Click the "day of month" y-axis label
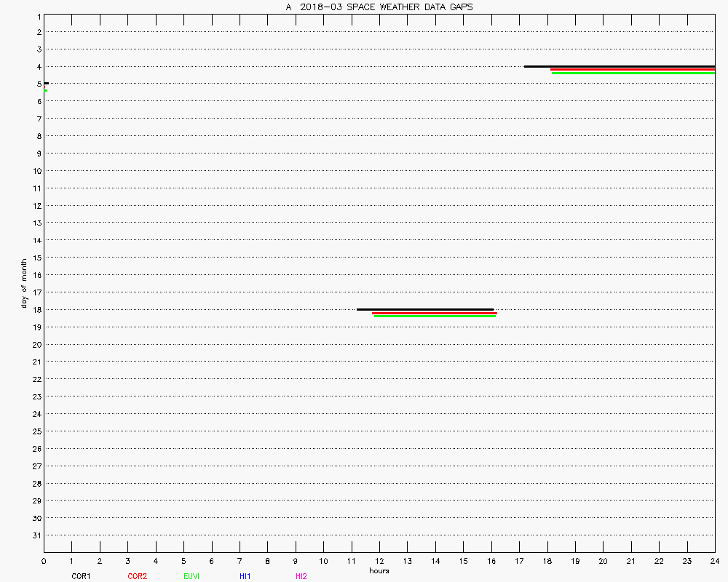 [24, 284]
